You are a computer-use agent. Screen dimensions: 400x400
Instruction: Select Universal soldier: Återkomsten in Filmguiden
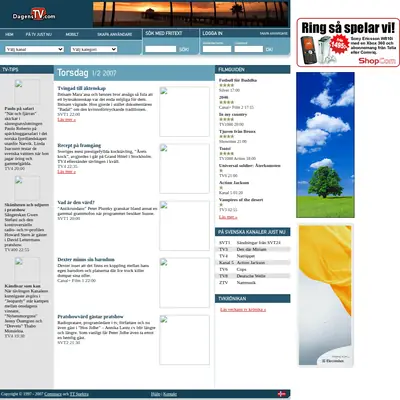click(250, 166)
